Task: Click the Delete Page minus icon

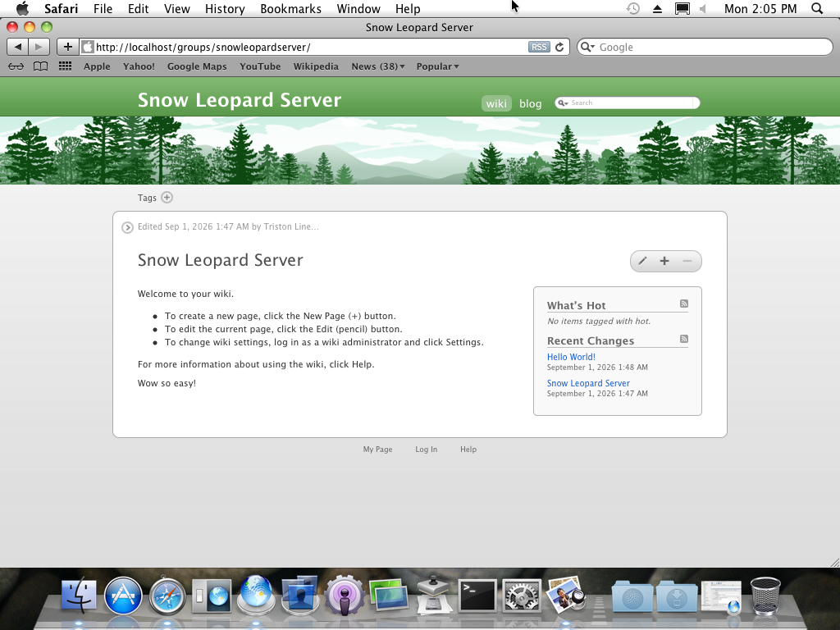Action: (x=687, y=261)
